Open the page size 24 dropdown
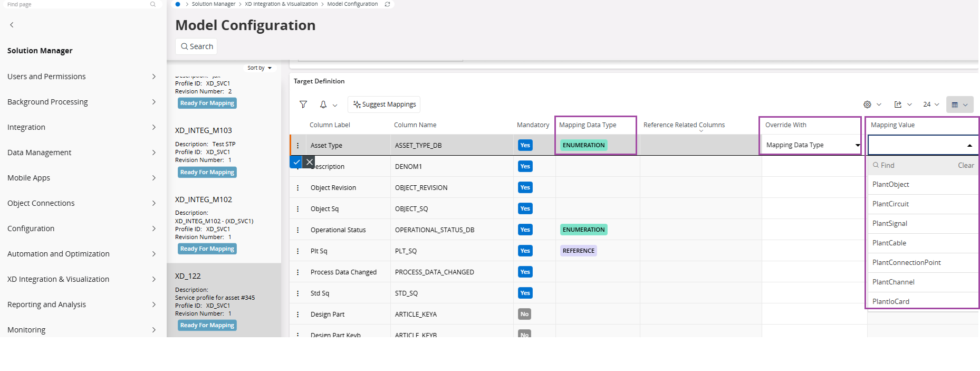This screenshot has height=371, width=980. click(x=930, y=104)
